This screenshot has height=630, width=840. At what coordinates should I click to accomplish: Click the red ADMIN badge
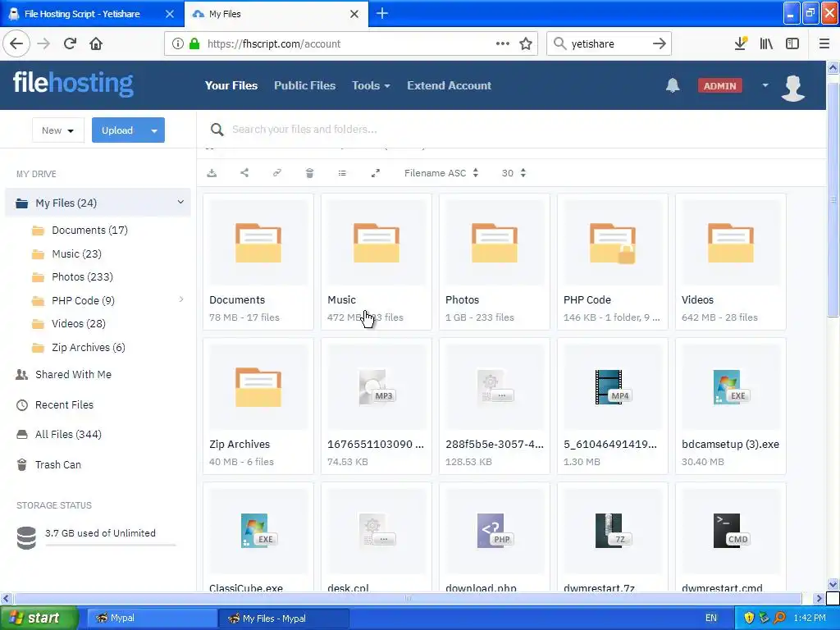(x=719, y=85)
